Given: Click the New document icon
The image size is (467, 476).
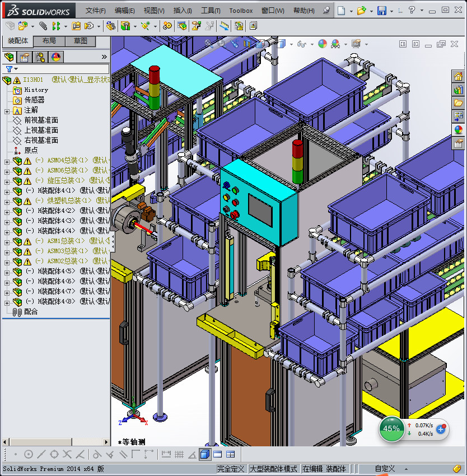Looking at the screenshot, I should [342, 11].
